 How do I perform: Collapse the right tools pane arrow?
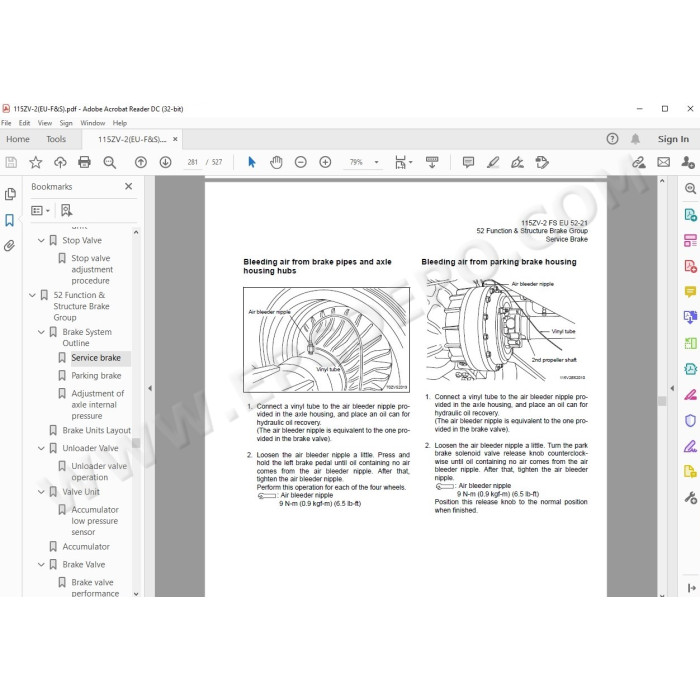(672, 388)
